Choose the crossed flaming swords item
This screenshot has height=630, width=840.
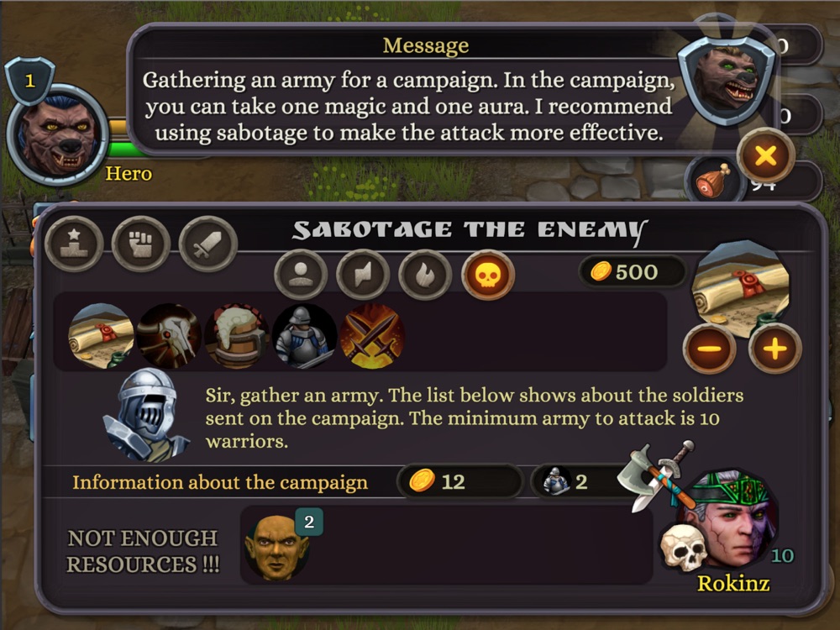click(372, 336)
